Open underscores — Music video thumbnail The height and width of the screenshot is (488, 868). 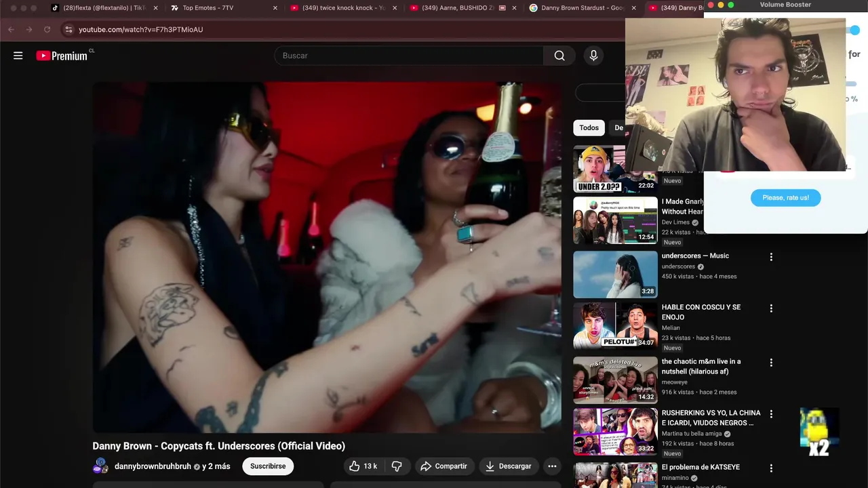(x=616, y=274)
